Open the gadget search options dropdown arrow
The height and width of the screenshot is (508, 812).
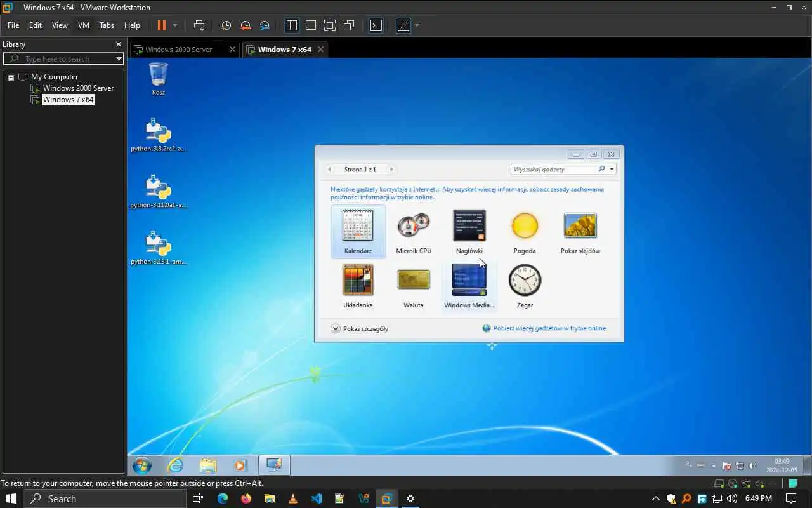click(x=612, y=170)
